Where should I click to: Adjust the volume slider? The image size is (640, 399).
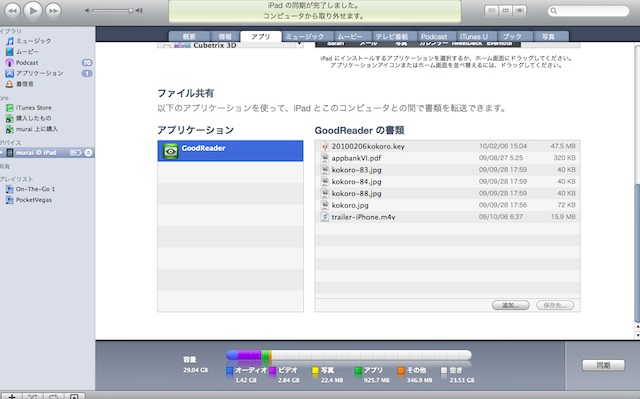(112, 11)
